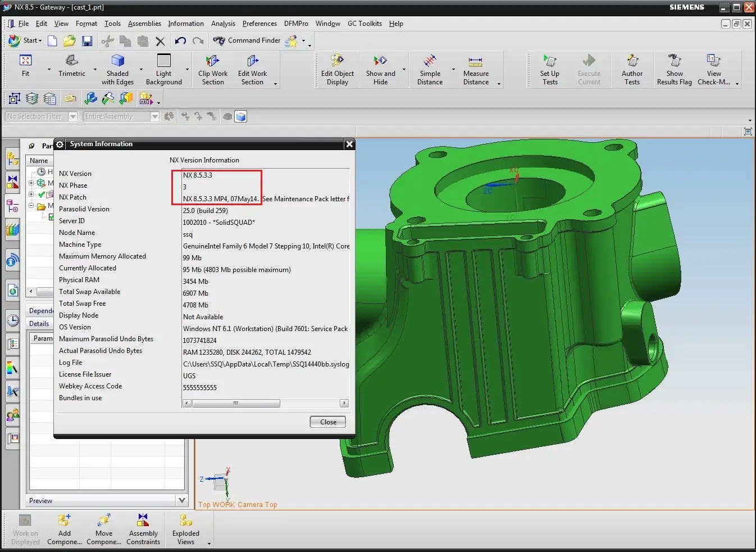This screenshot has width=756, height=552.
Task: Open the No Selection Filter combo box
Action: point(41,116)
